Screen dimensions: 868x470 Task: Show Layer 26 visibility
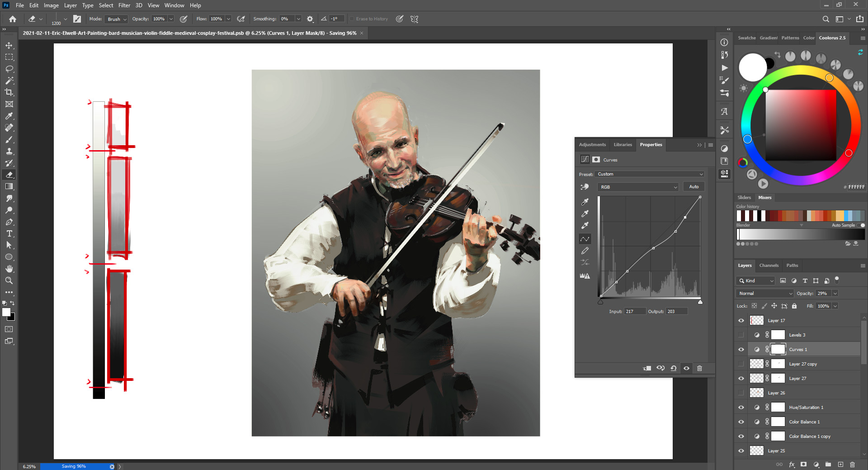pos(741,393)
